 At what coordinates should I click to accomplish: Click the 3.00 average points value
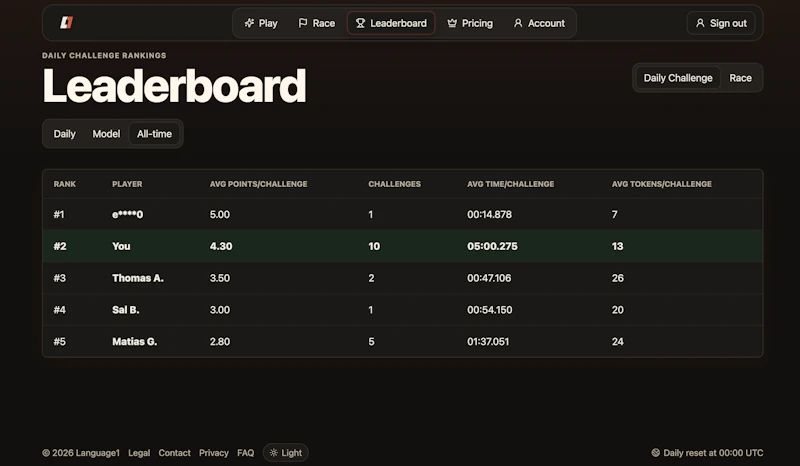[220, 310]
